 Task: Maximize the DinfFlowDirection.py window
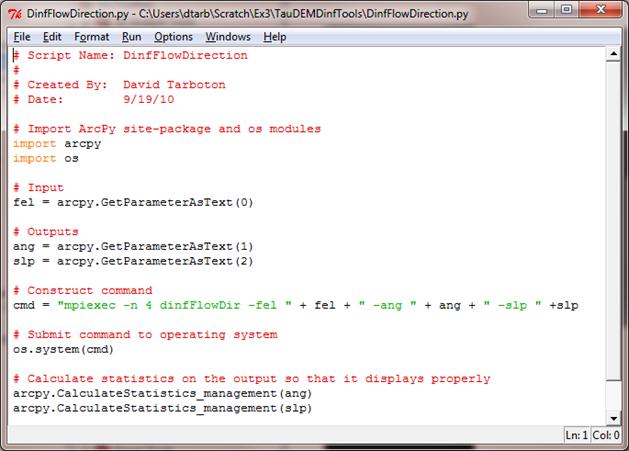[x=566, y=10]
